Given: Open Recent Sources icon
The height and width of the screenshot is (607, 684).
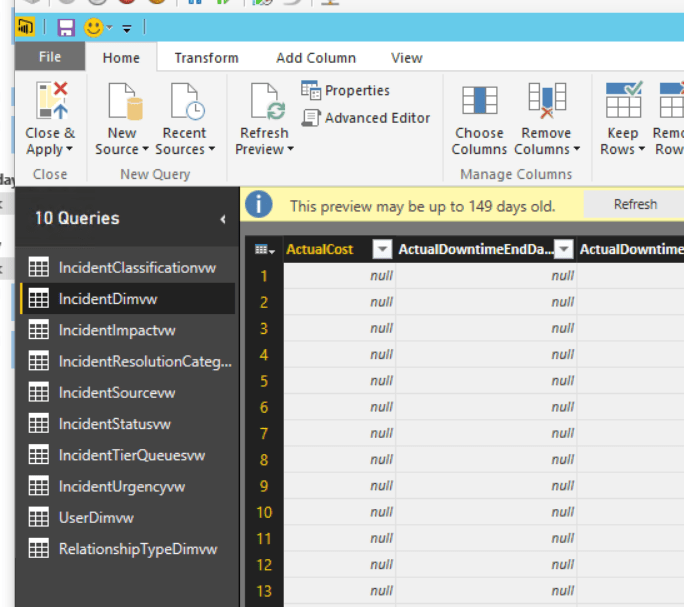Looking at the screenshot, I should pos(185,103).
